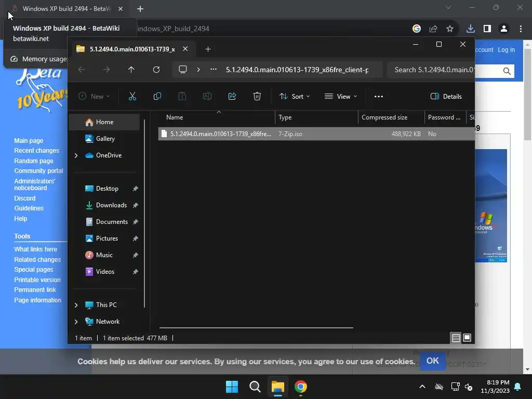Image resolution: width=532 pixels, height=399 pixels.
Task: Click the Delete trash can icon
Action: point(257,96)
